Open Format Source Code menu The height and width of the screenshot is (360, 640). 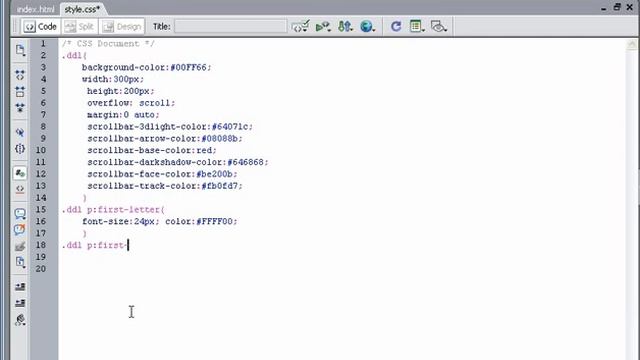pyautogui.click(x=20, y=320)
